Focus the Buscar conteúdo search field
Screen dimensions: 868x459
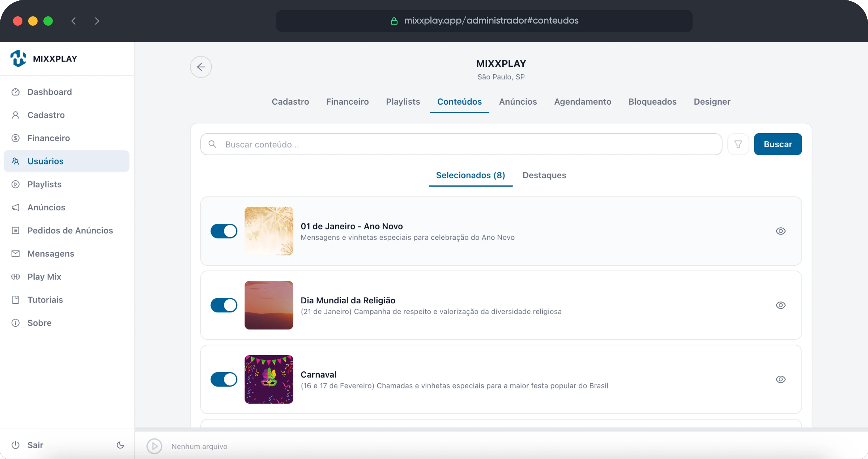tap(461, 144)
